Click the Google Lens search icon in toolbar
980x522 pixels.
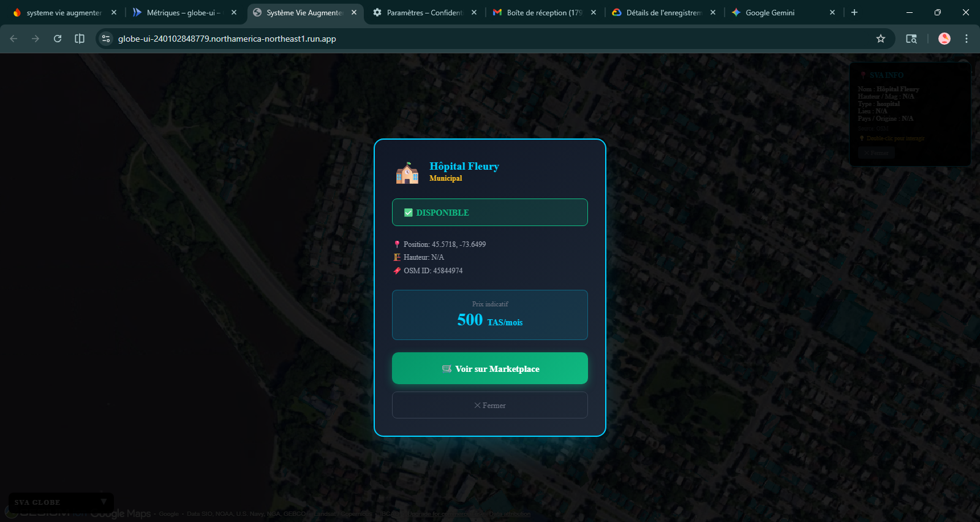tap(911, 39)
